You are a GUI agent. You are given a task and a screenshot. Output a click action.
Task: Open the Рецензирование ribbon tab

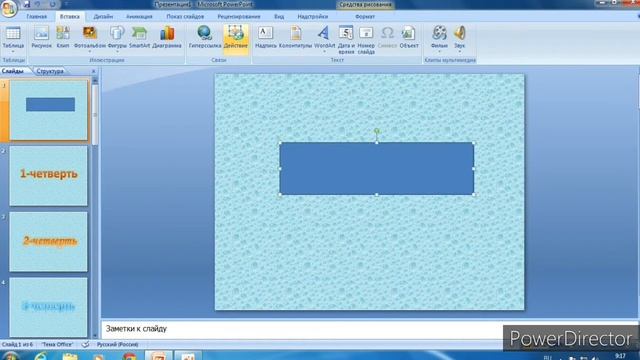tap(239, 17)
